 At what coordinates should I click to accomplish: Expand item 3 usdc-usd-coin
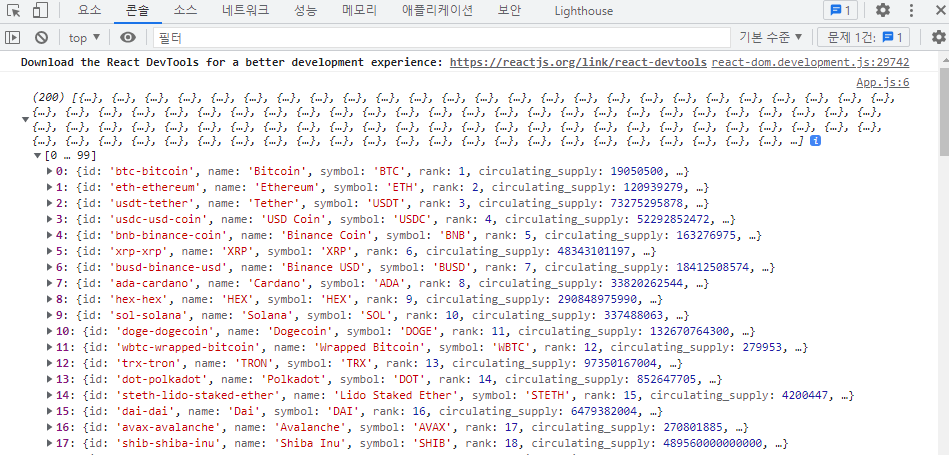50,219
